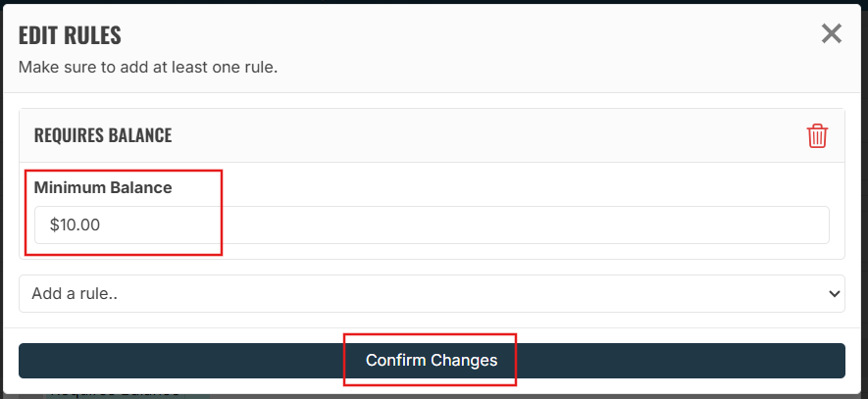Expand the 'Add a rule..' combo box
Image resolution: width=868 pixels, height=399 pixels.
click(432, 293)
